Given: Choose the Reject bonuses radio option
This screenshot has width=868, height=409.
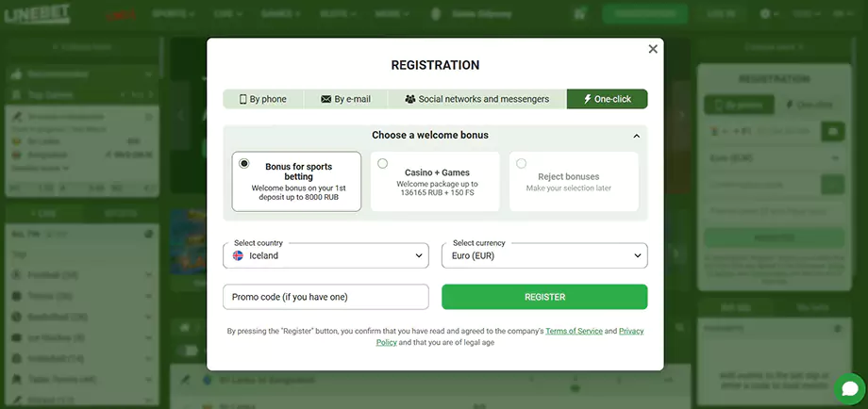Looking at the screenshot, I should (x=521, y=164).
